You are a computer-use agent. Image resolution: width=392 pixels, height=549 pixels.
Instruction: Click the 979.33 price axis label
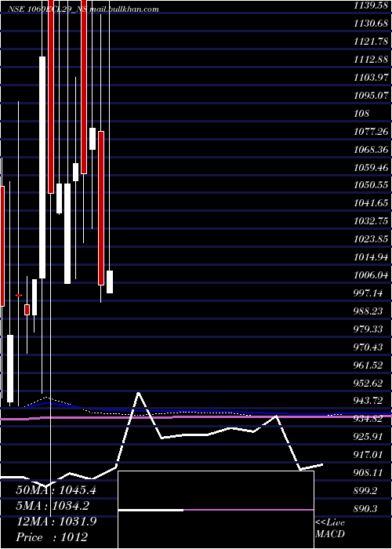[368, 329]
